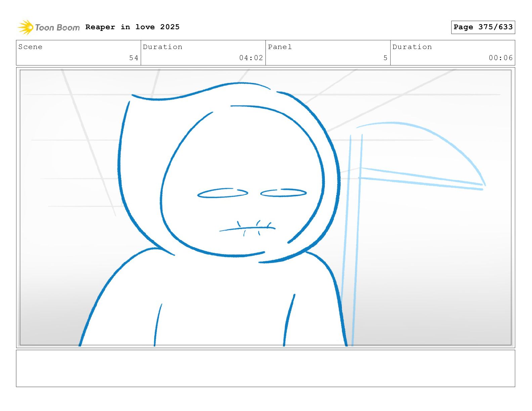Click the 'Scene' header label
The width and height of the screenshot is (532, 411).
click(30, 47)
